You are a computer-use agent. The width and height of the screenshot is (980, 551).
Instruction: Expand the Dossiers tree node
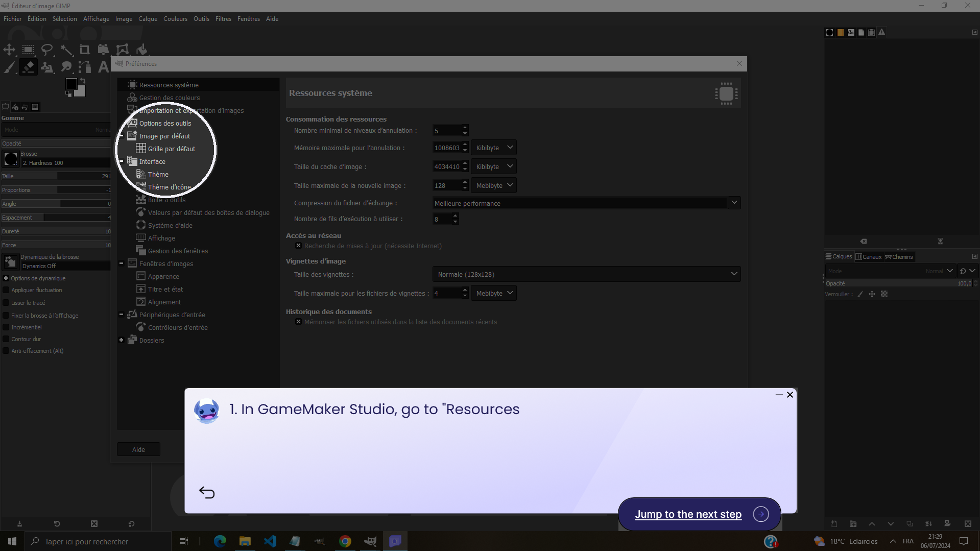(x=122, y=340)
